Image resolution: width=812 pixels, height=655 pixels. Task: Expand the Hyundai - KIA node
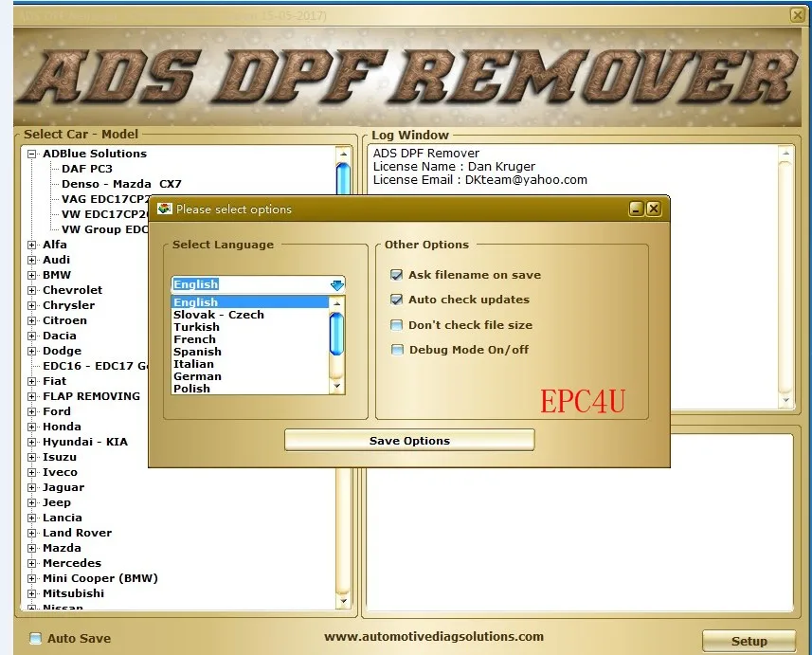32,442
